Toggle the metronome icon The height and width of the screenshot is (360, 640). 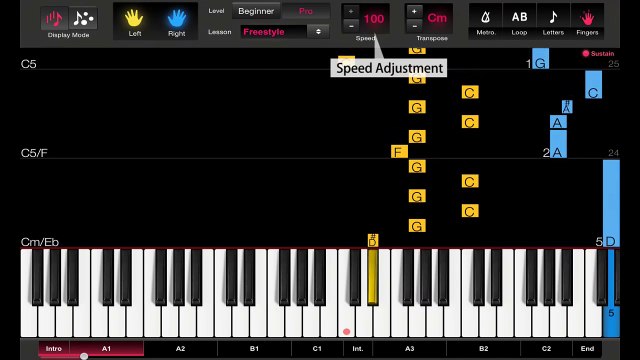pos(486,21)
